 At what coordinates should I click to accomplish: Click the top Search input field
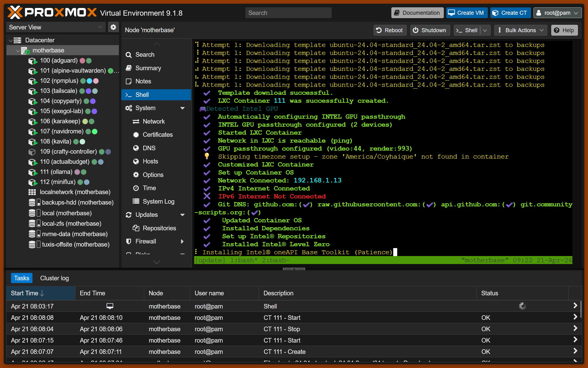tap(288, 13)
